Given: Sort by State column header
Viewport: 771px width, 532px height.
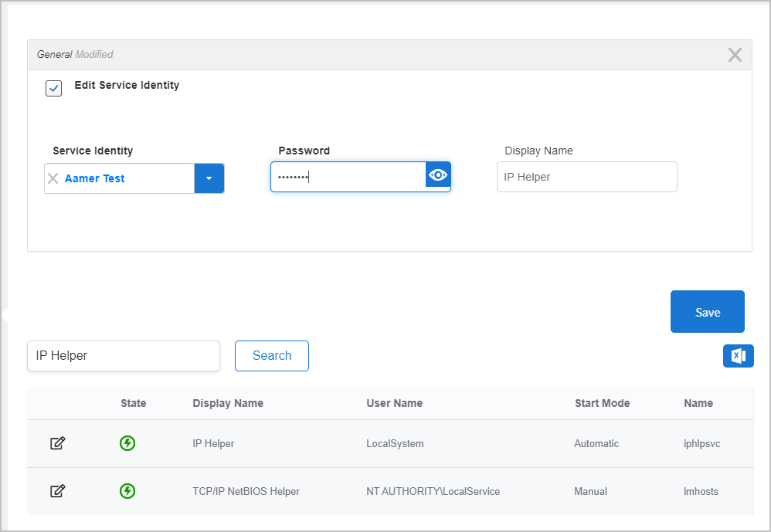Looking at the screenshot, I should [x=133, y=403].
